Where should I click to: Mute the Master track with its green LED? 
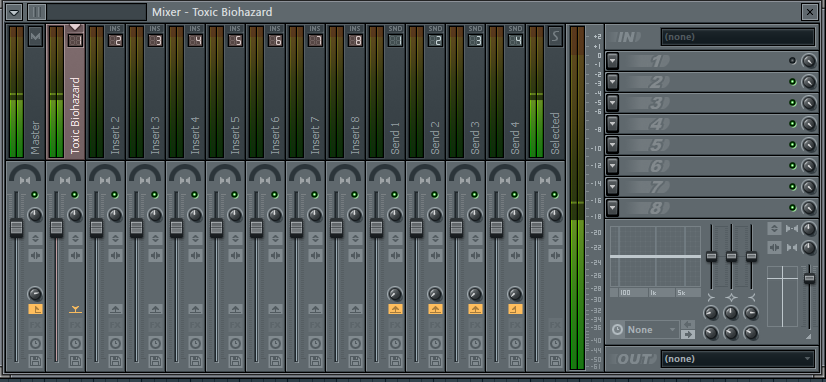pos(35,195)
